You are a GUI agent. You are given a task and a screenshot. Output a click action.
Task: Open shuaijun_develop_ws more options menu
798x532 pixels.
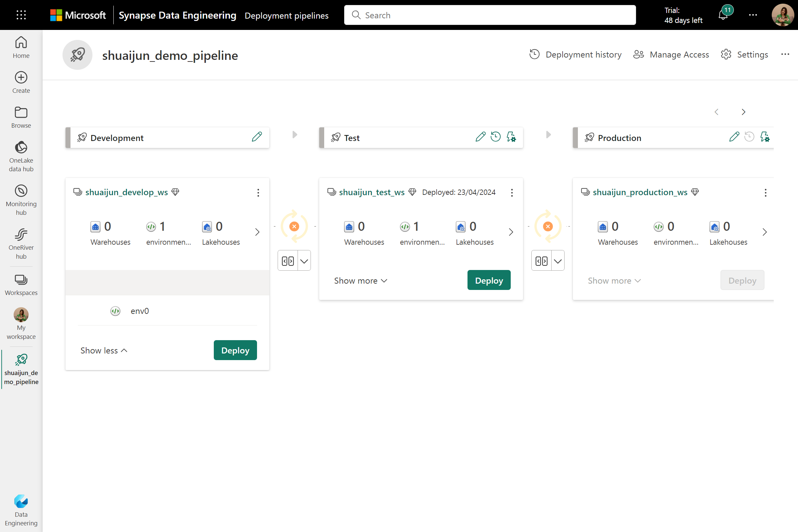[x=258, y=193]
